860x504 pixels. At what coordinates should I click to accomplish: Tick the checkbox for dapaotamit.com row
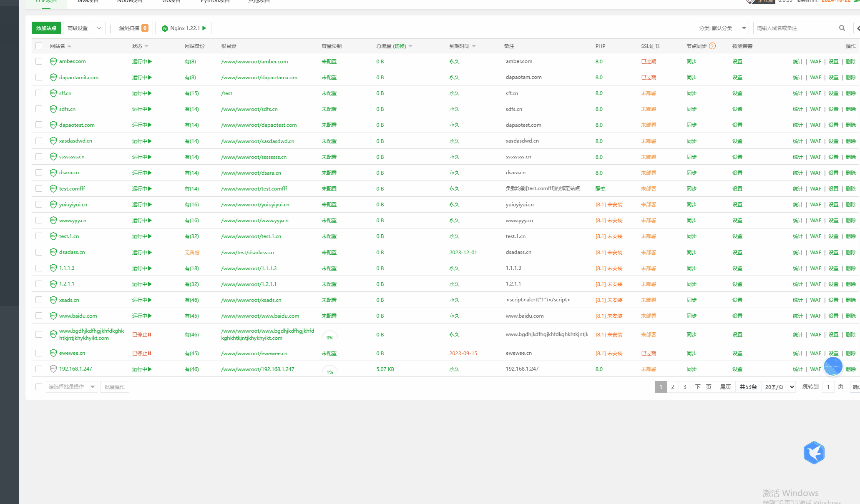point(39,77)
